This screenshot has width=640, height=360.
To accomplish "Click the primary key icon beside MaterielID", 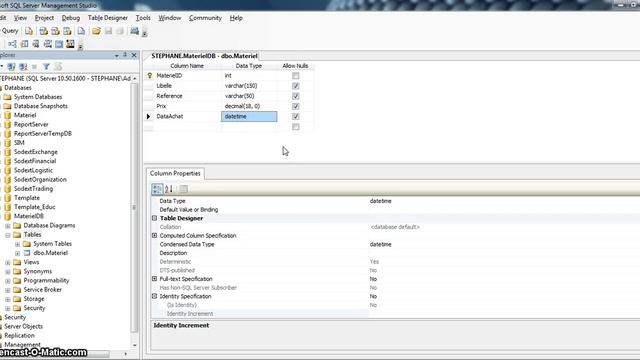I will pos(149,76).
